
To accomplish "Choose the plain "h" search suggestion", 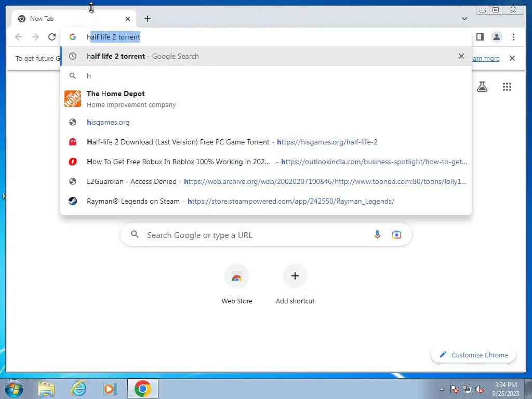I will tap(266, 76).
